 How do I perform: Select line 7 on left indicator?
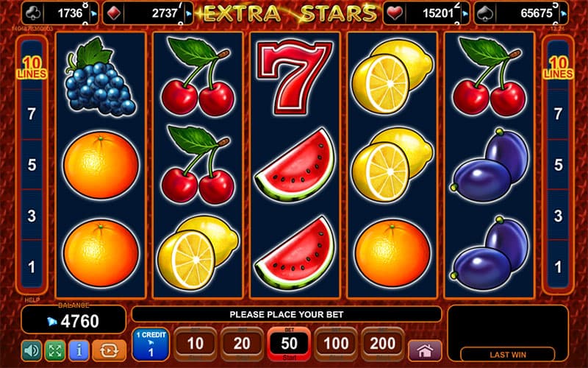click(32, 114)
